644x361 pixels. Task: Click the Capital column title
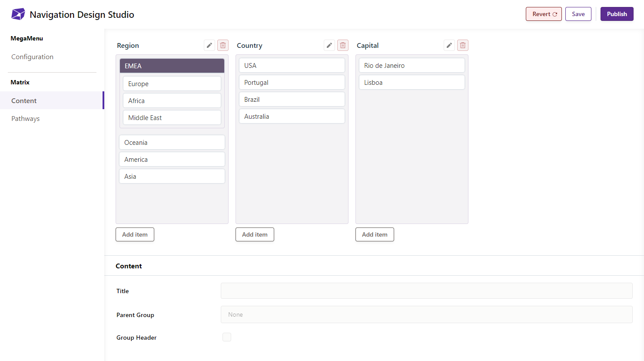tap(368, 45)
